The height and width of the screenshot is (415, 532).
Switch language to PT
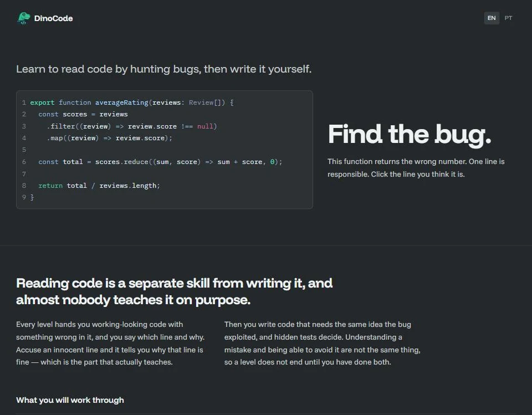pos(508,18)
